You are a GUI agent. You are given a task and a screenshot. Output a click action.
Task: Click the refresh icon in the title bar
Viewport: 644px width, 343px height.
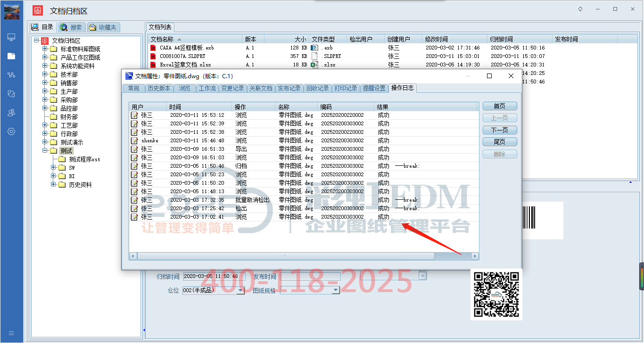click(x=580, y=9)
